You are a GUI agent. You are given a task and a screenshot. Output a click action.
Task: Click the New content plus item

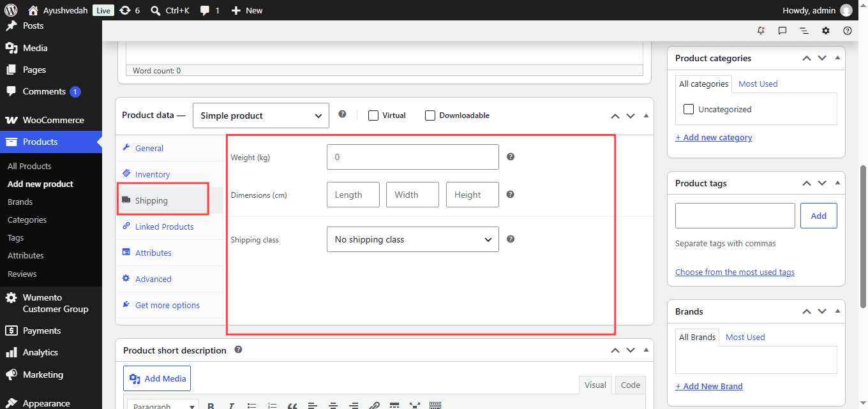coord(246,10)
